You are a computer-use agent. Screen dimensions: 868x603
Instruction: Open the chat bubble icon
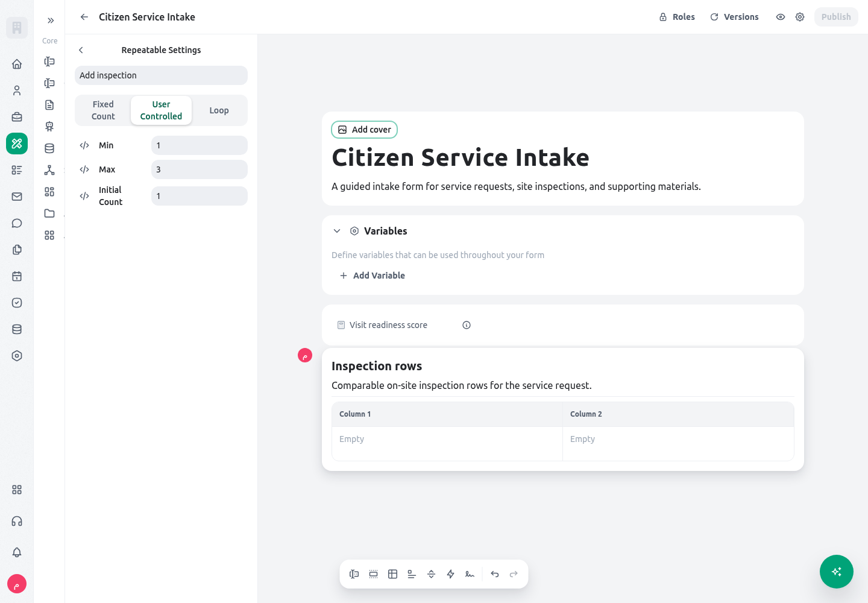tap(17, 223)
